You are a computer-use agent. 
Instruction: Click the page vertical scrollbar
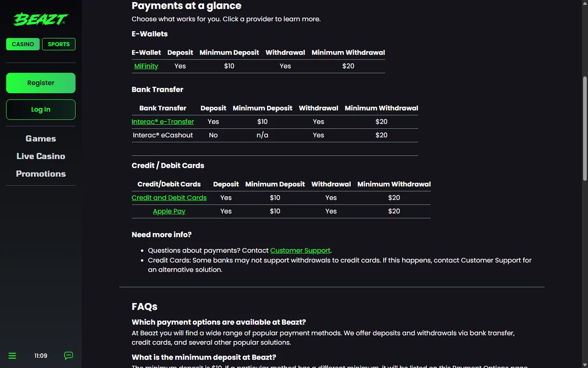point(584,129)
